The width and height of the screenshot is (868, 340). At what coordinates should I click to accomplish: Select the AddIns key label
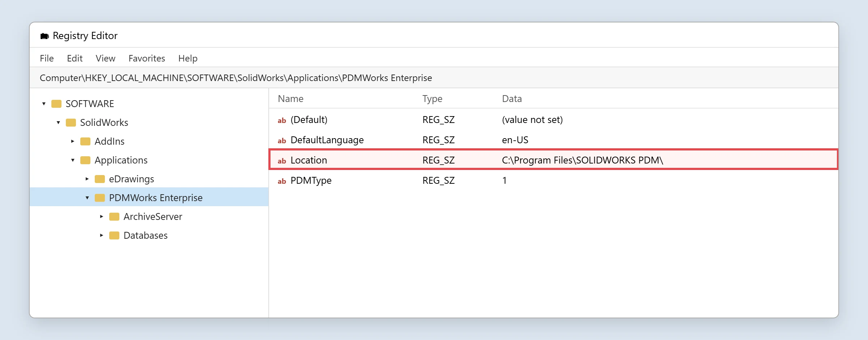[x=110, y=141]
